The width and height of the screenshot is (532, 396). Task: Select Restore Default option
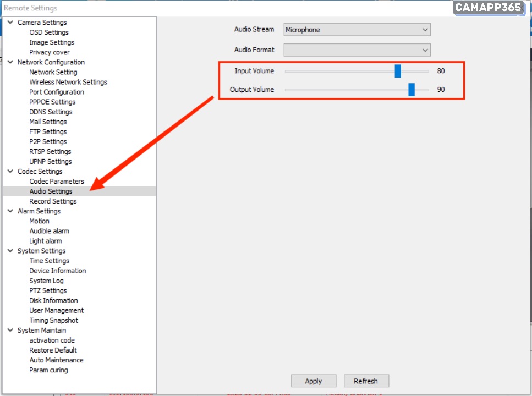click(x=53, y=350)
